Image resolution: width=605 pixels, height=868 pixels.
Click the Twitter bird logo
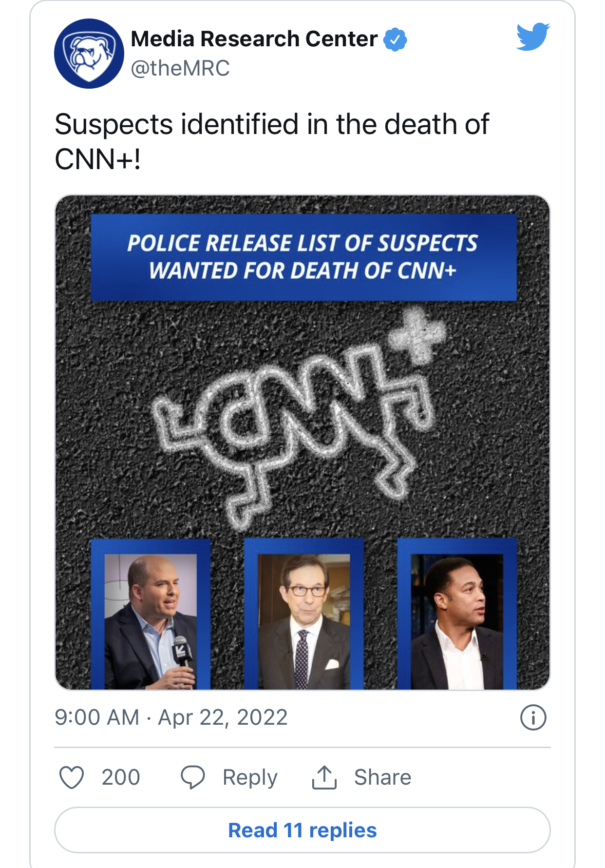click(x=533, y=37)
